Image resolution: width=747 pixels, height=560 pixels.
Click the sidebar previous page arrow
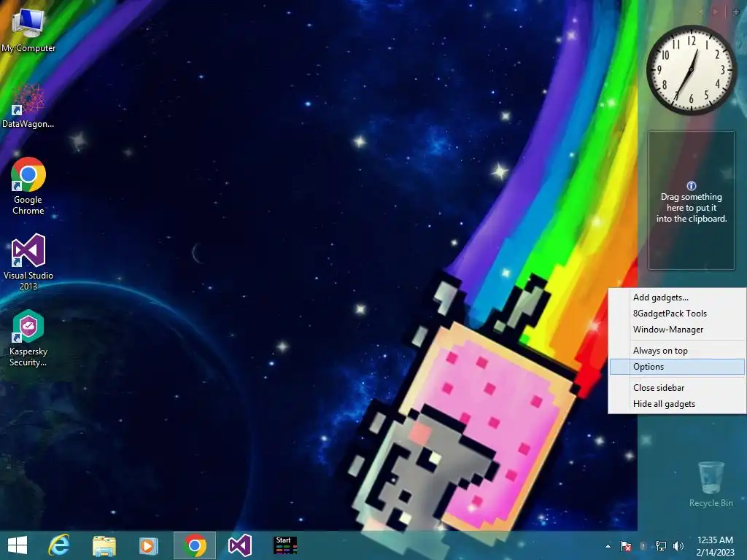tap(701, 12)
